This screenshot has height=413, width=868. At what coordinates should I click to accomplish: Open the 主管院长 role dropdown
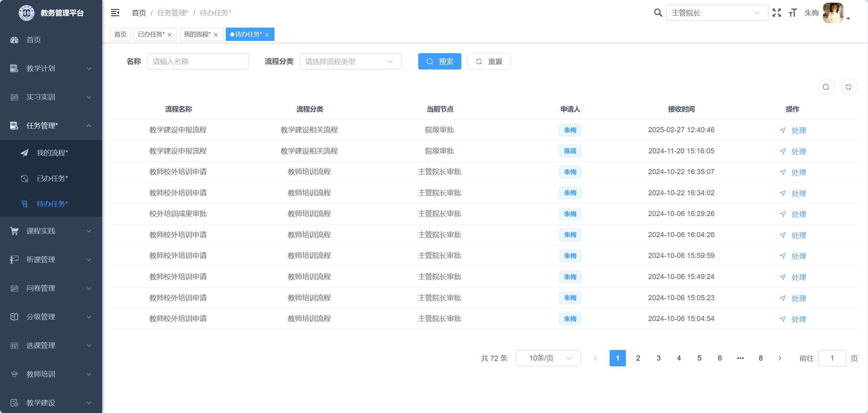click(x=717, y=13)
